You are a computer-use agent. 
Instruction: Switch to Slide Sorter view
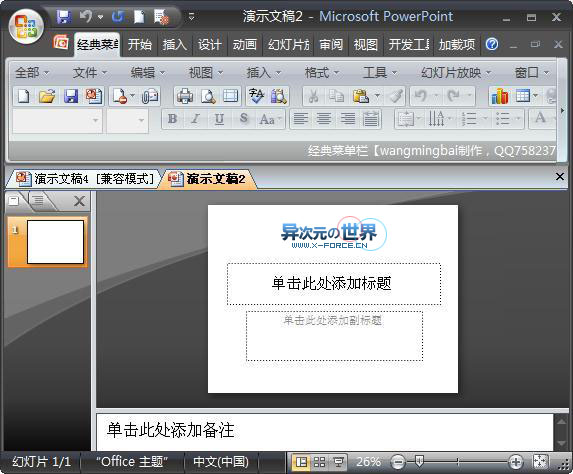pyautogui.click(x=320, y=462)
